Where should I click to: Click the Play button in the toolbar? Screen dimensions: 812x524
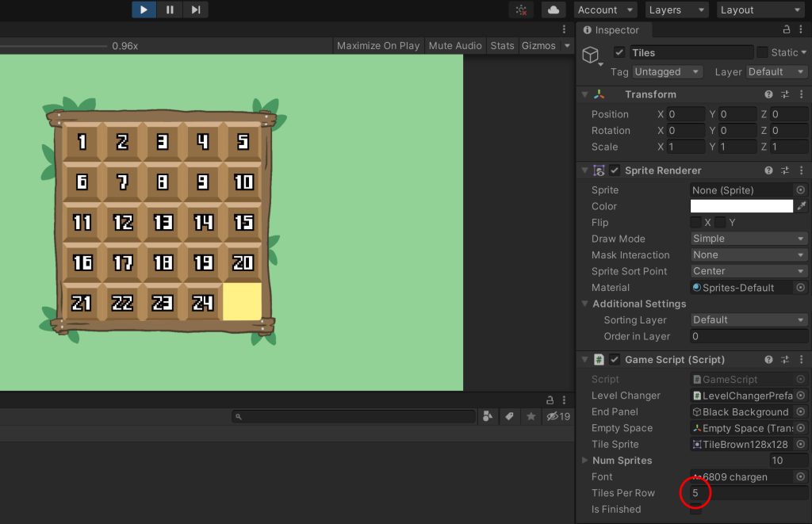tap(144, 10)
